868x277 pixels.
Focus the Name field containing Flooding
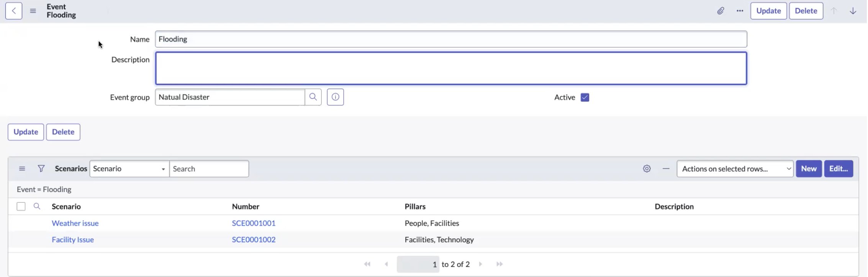pyautogui.click(x=451, y=39)
